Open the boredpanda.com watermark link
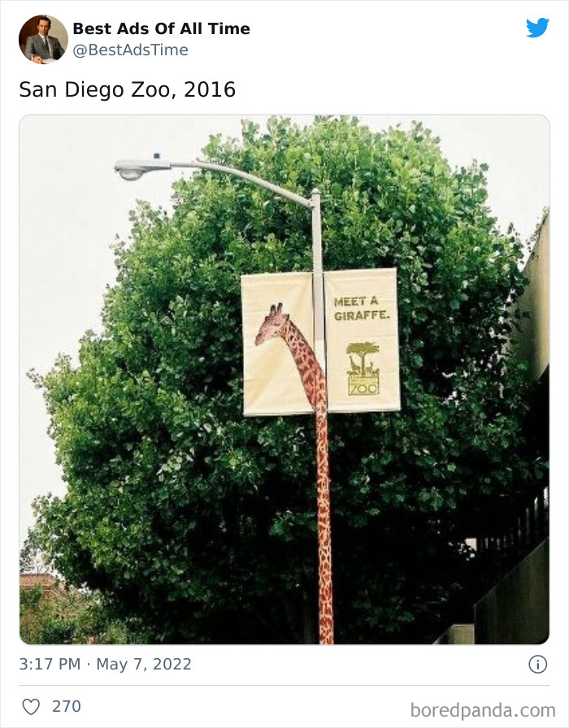This screenshot has height=728, width=569. pyautogui.click(x=483, y=710)
